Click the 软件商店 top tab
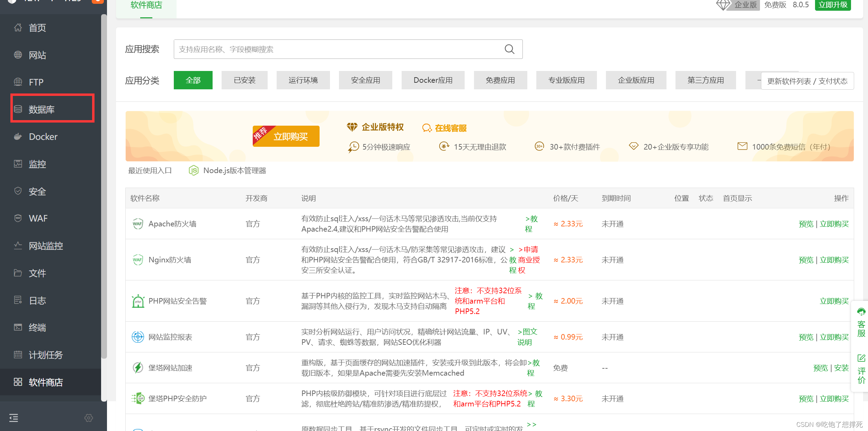 [146, 6]
